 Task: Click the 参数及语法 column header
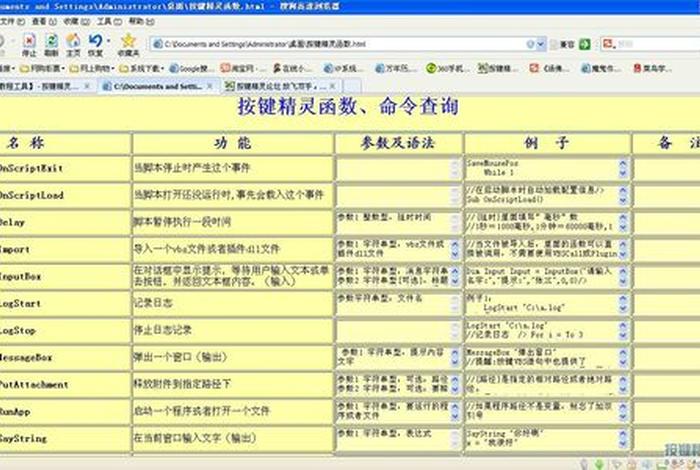(398, 143)
